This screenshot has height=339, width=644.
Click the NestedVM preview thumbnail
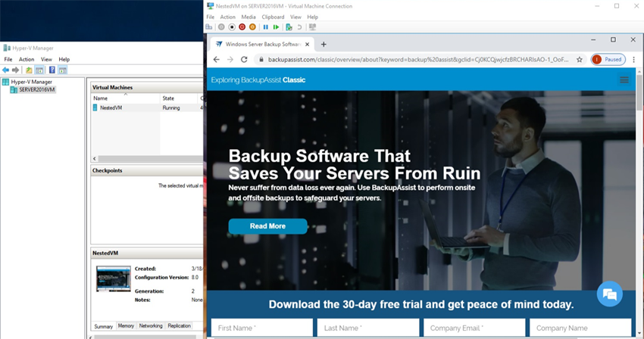point(114,278)
